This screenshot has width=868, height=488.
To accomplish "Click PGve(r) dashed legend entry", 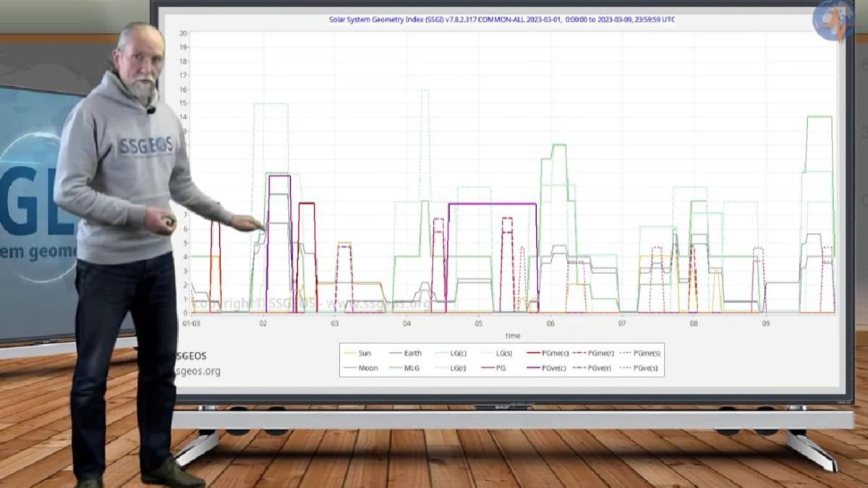I will coord(596,368).
